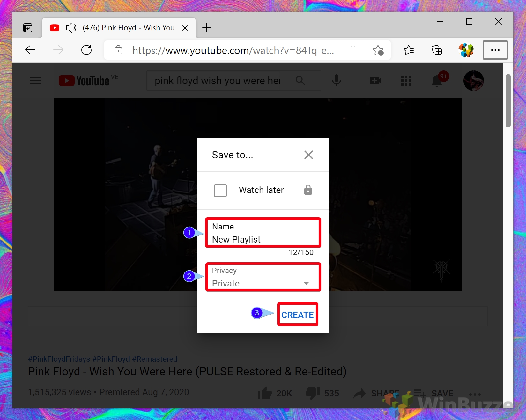
Task: Open browser Collections
Action: (436, 50)
